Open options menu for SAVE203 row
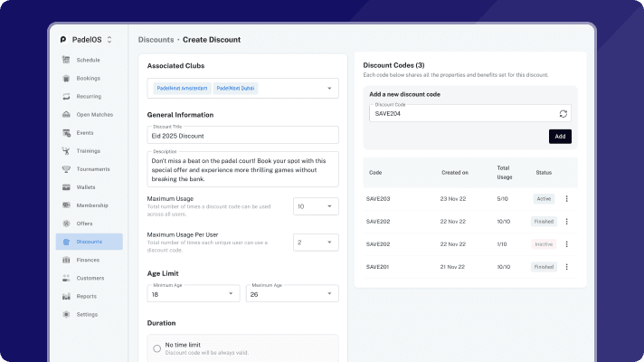Image resolution: width=644 pixels, height=362 pixels. pyautogui.click(x=567, y=199)
